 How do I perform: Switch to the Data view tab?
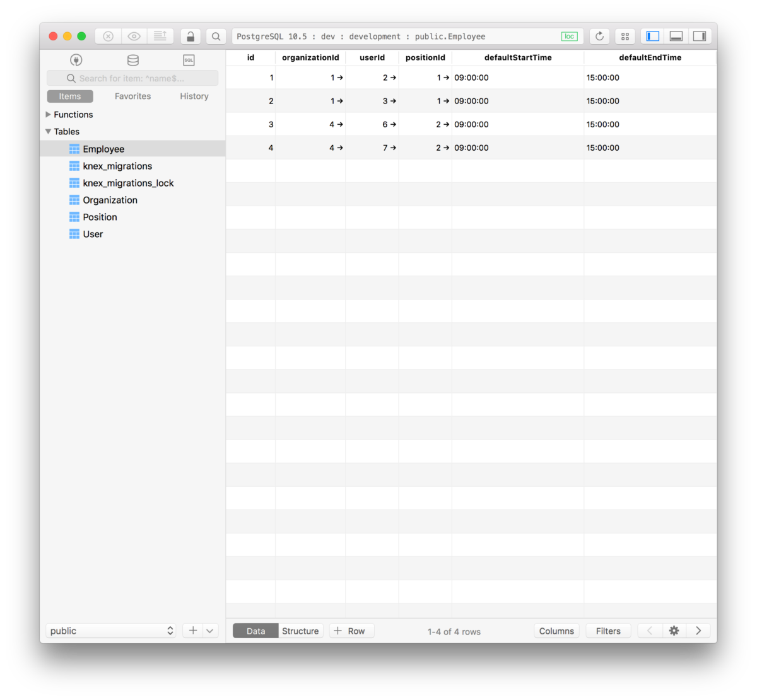point(255,631)
